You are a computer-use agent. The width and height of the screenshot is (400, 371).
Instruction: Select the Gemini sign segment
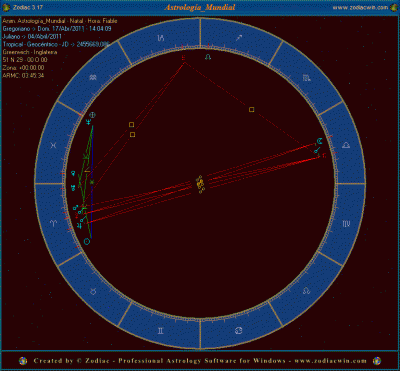[x=160, y=331]
